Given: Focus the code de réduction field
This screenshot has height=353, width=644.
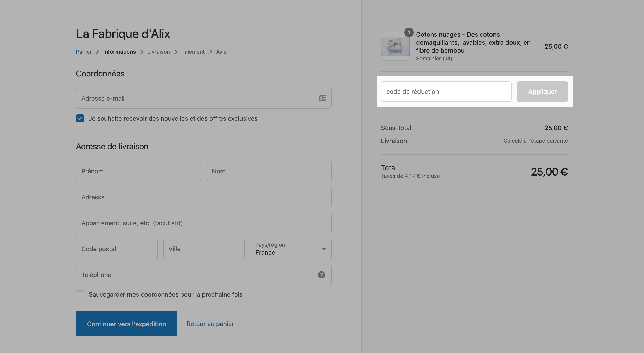Looking at the screenshot, I should 446,92.
